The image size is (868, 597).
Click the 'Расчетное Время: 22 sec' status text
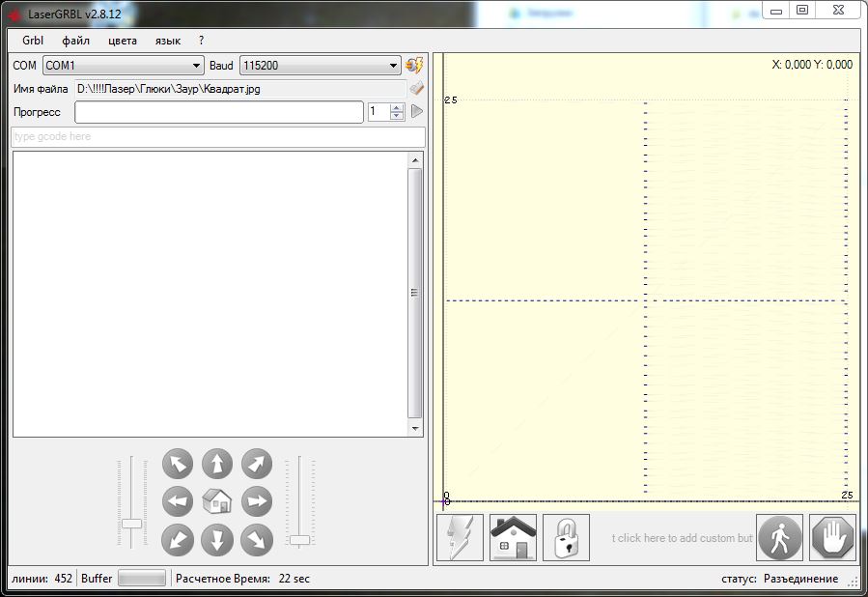[242, 579]
